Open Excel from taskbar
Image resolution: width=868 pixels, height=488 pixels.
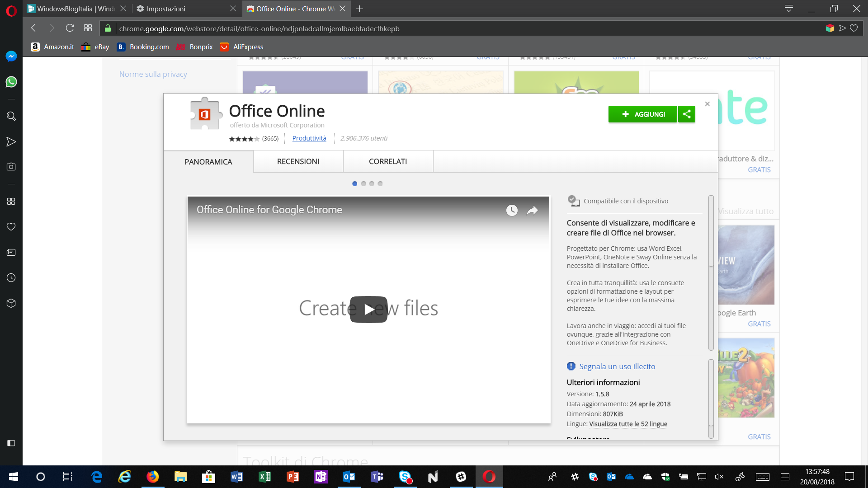(x=264, y=477)
